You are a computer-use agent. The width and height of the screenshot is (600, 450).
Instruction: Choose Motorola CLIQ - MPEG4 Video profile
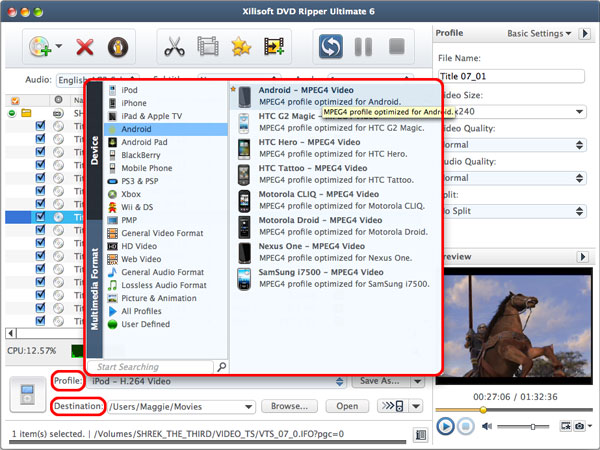[335, 200]
